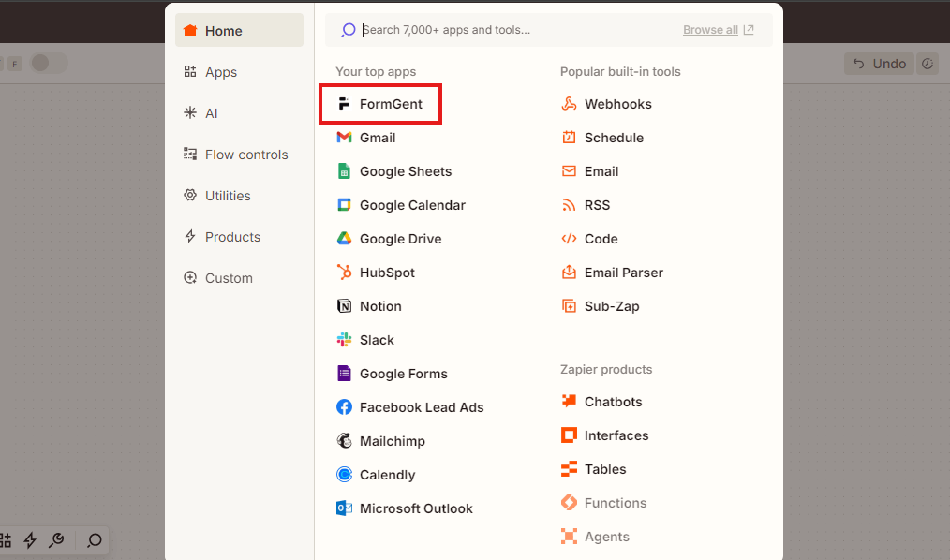Image resolution: width=950 pixels, height=560 pixels.
Task: Pick the Google Sheets app
Action: point(393,172)
